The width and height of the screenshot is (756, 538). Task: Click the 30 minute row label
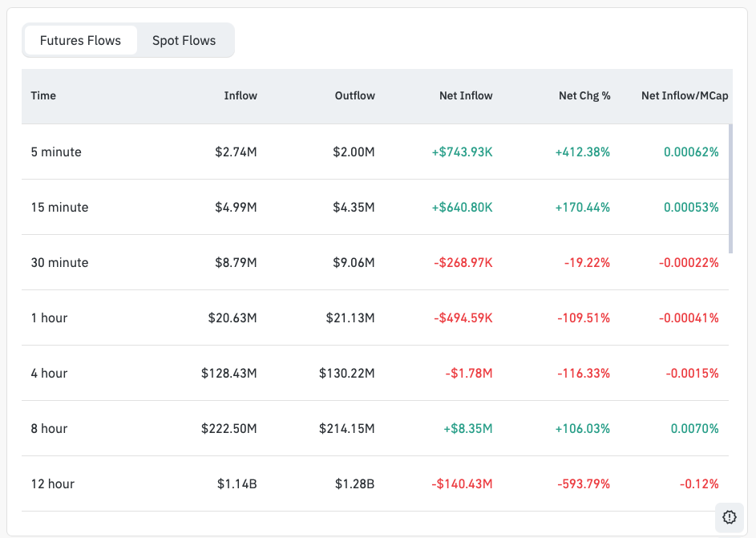tap(59, 262)
